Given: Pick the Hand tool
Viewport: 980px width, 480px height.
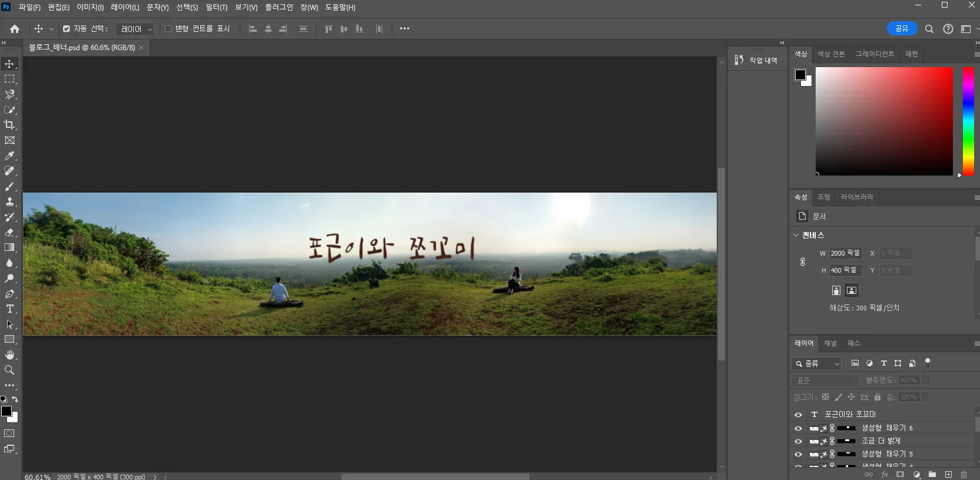Looking at the screenshot, I should 9,355.
